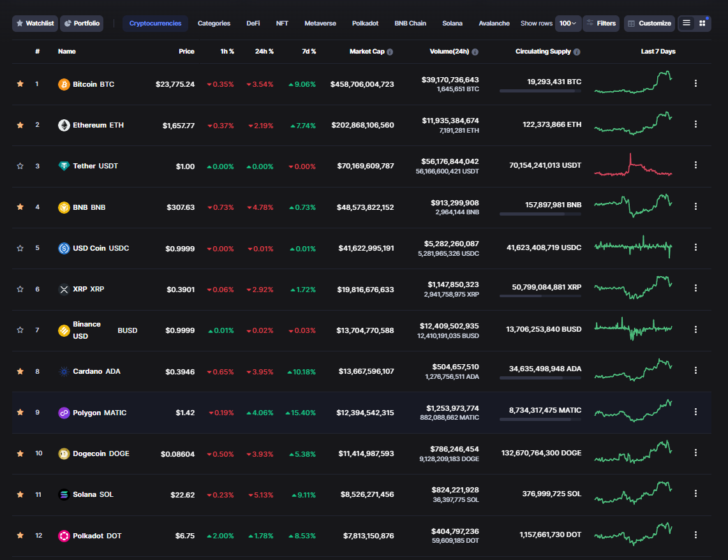Image resolution: width=728 pixels, height=560 pixels.
Task: Click the Bitcoin coin logo icon
Action: click(64, 84)
